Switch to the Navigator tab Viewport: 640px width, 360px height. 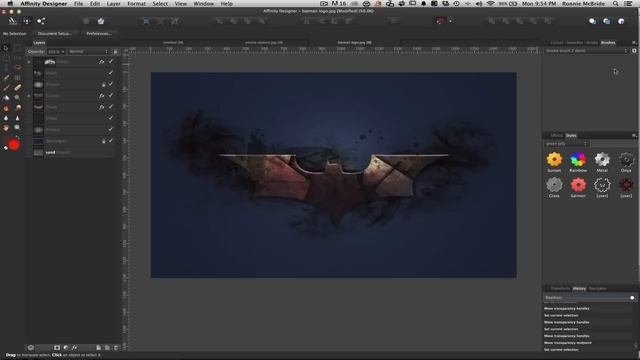tap(598, 289)
